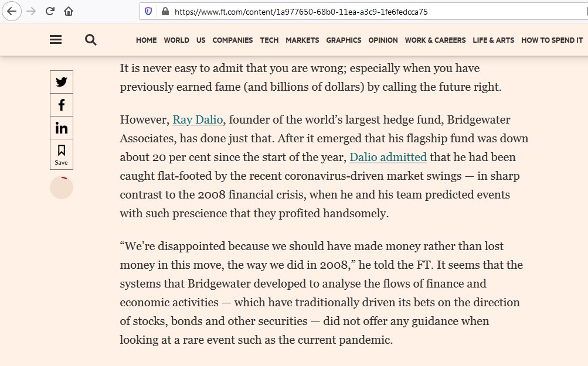The image size is (588, 366).
Task: View tracking protection shield info
Action: click(x=148, y=12)
